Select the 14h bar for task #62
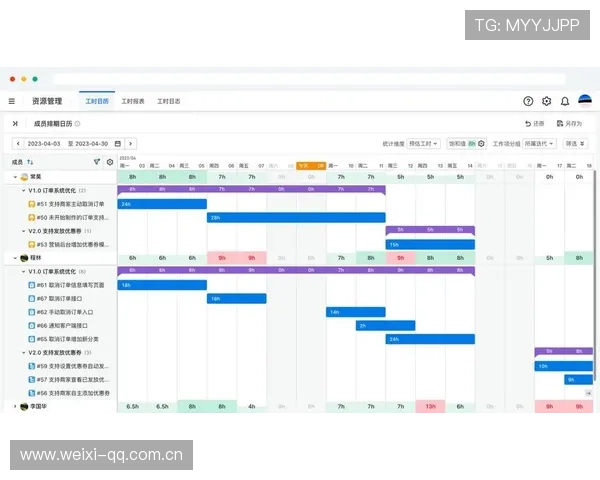This screenshot has height=480, width=600. point(355,312)
